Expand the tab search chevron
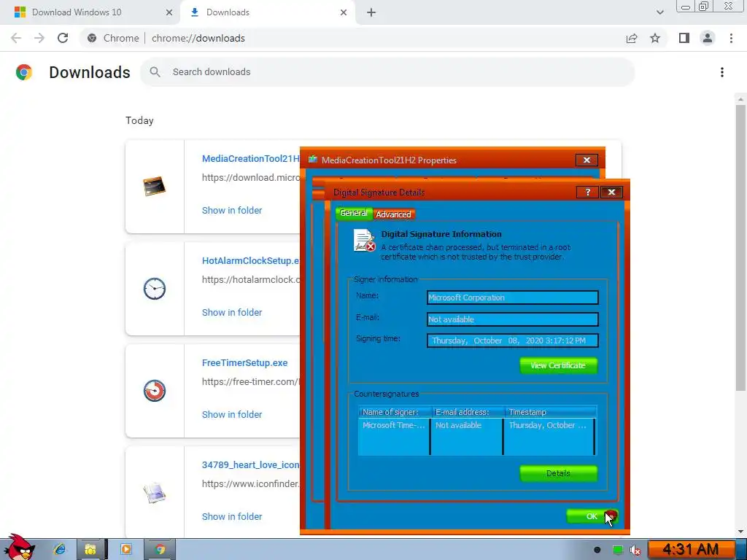The width and height of the screenshot is (747, 560). tap(659, 12)
